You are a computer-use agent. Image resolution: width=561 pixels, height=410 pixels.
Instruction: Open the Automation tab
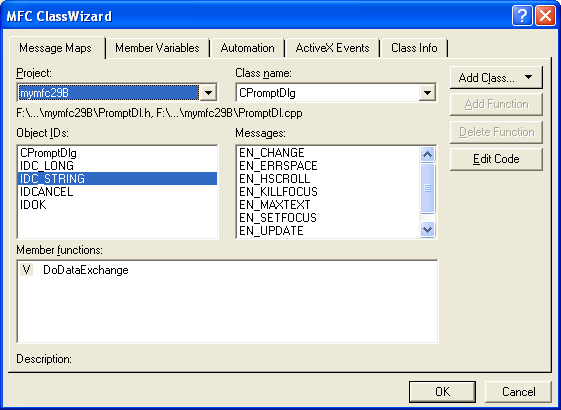coord(247,48)
